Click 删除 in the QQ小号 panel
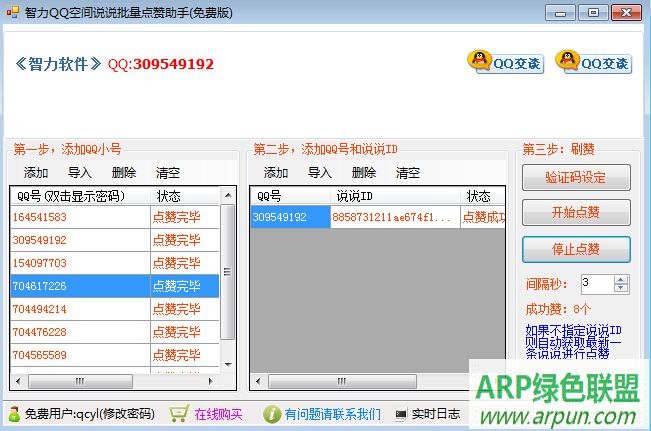Screen dimensions: 651x431 click(x=124, y=173)
